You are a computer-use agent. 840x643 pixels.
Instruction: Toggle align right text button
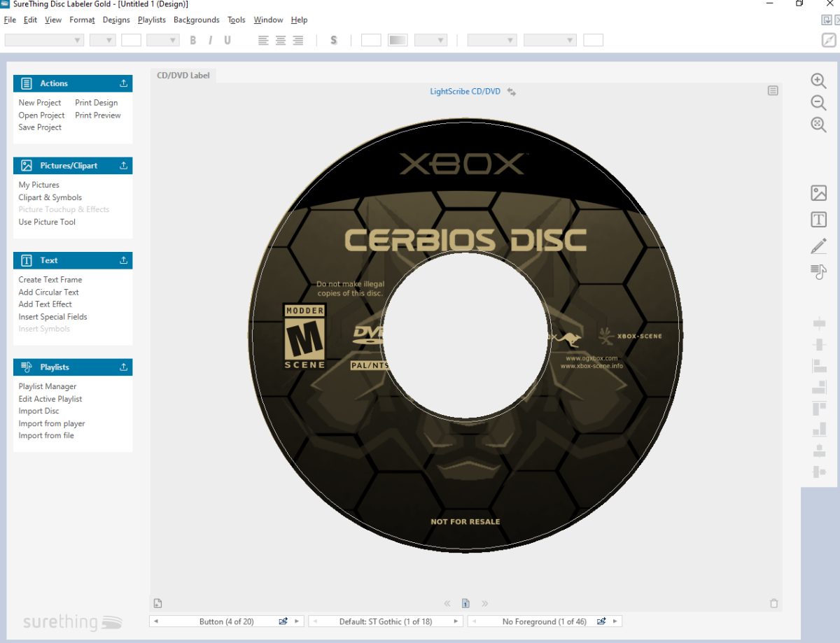pyautogui.click(x=298, y=41)
